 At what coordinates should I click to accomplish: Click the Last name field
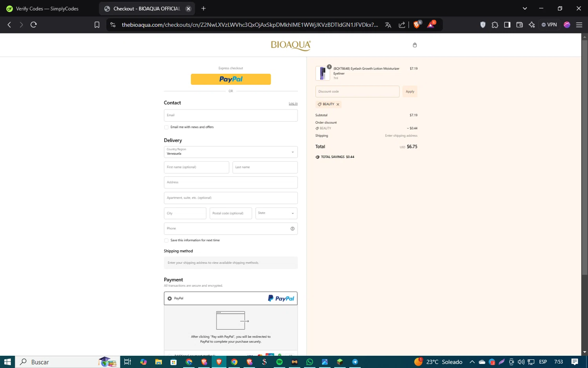coord(265,167)
